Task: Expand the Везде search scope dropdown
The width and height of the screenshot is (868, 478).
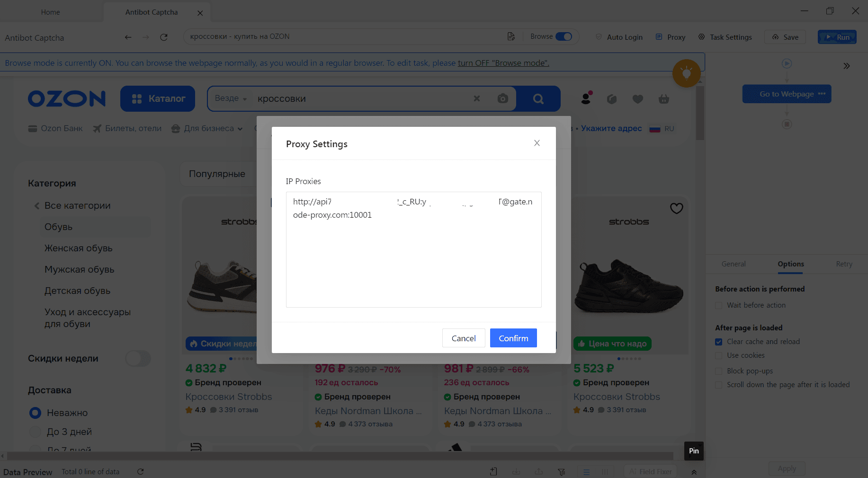Action: (x=231, y=98)
